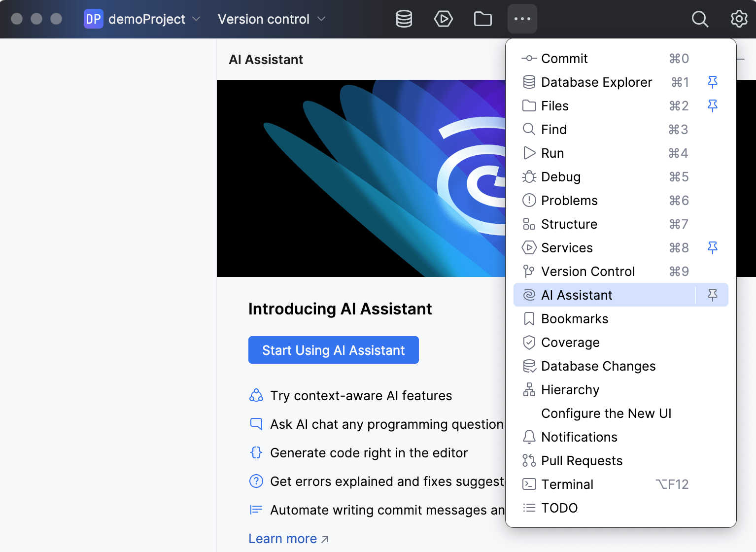
Task: Click 'Generate code right in the editor' text
Action: click(x=369, y=453)
